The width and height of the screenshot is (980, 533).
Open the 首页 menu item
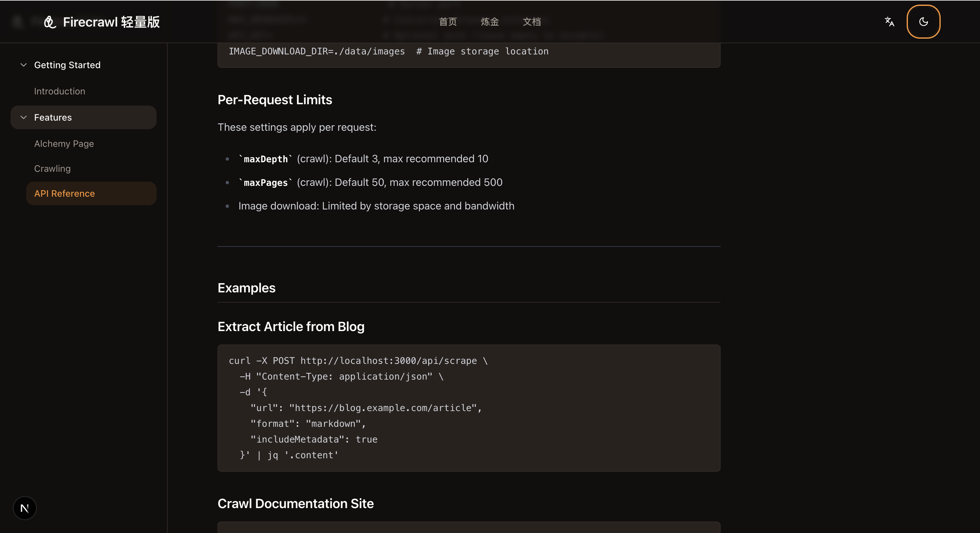click(447, 22)
